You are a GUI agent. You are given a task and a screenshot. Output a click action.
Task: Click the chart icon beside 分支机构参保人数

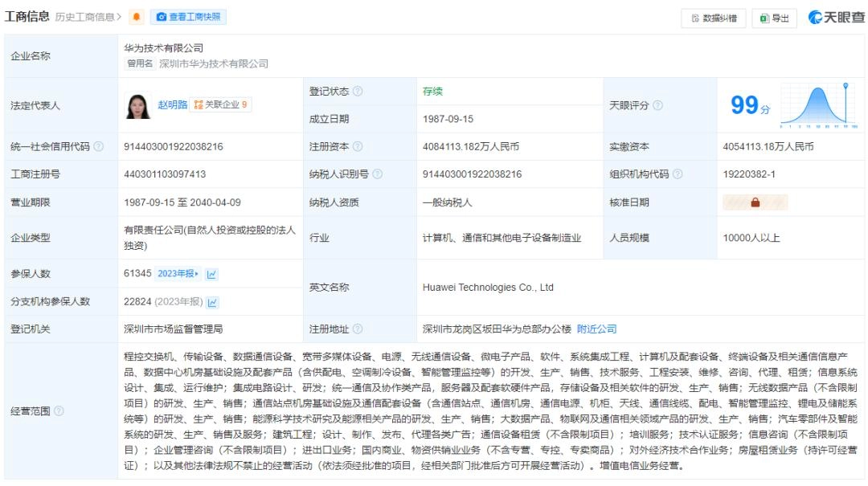click(x=211, y=301)
